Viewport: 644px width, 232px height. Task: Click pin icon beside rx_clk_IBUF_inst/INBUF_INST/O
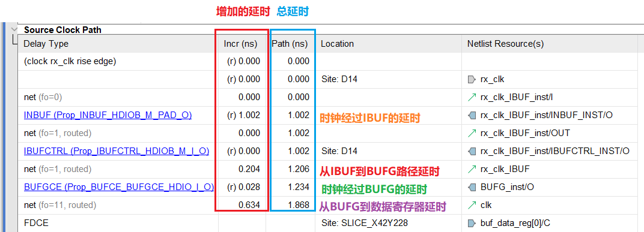(472, 115)
